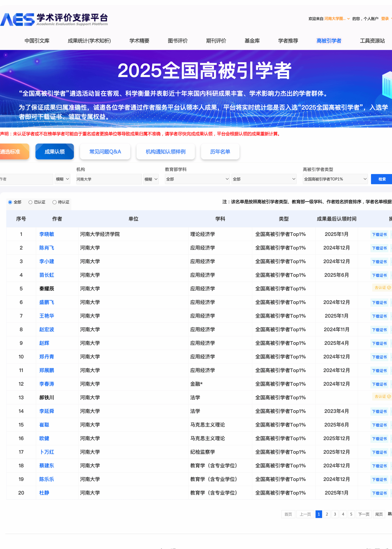Image resolution: width=392 pixels, height=549 pixels.
Task: Select the 待认证 radio button
Action: (x=55, y=202)
